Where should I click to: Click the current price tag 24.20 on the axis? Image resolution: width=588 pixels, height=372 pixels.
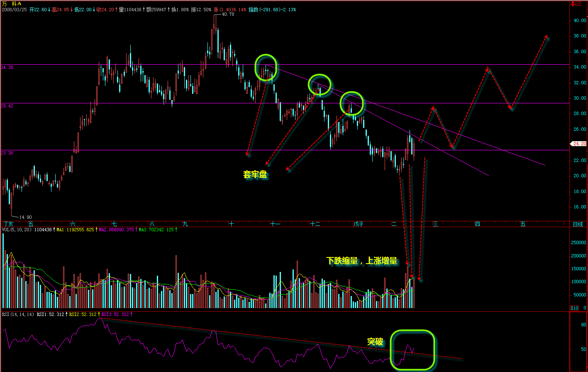578,144
